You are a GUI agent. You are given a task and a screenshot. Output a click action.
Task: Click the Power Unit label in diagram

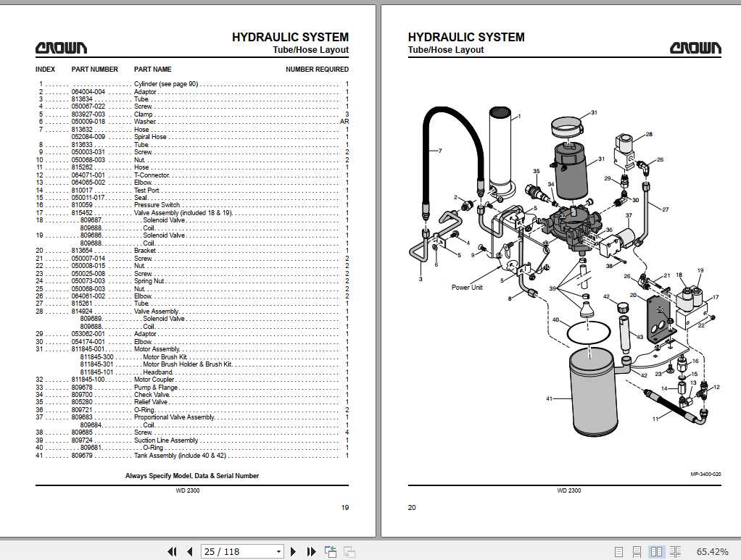tap(467, 287)
